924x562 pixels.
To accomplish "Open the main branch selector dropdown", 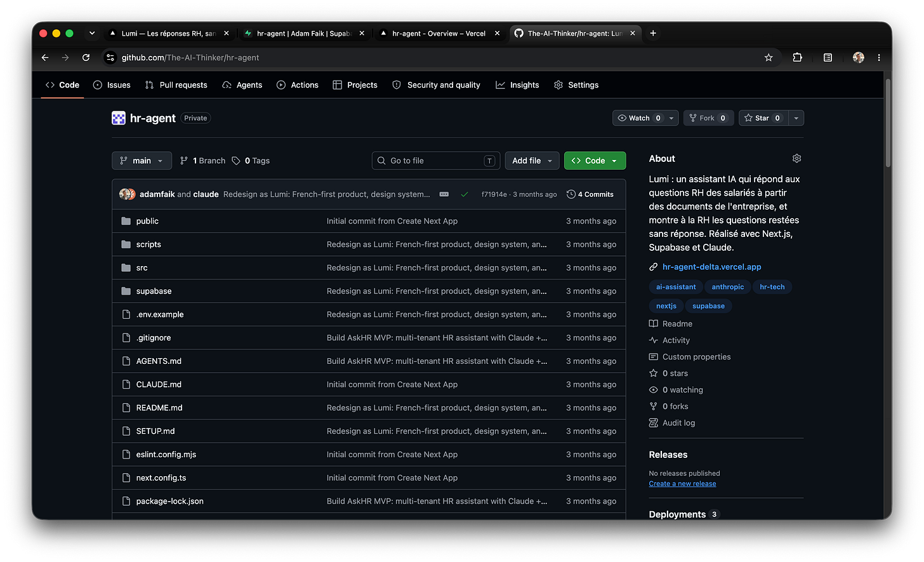I will [142, 161].
